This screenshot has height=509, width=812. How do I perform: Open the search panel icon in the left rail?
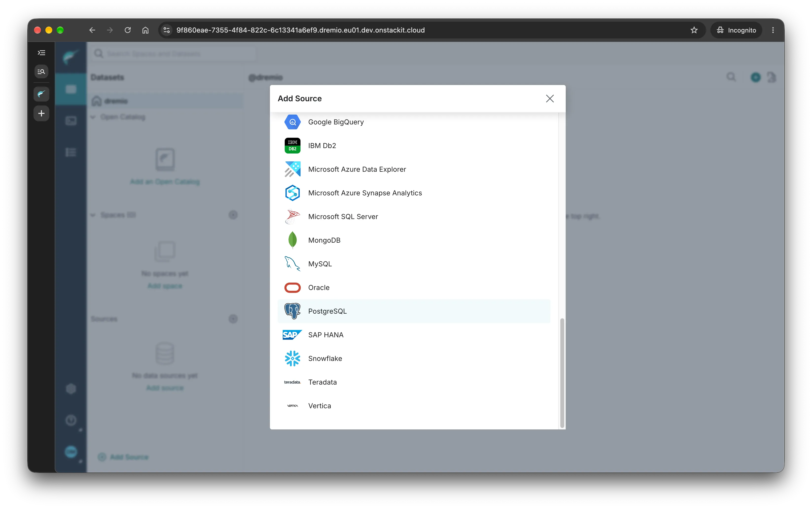(41, 71)
